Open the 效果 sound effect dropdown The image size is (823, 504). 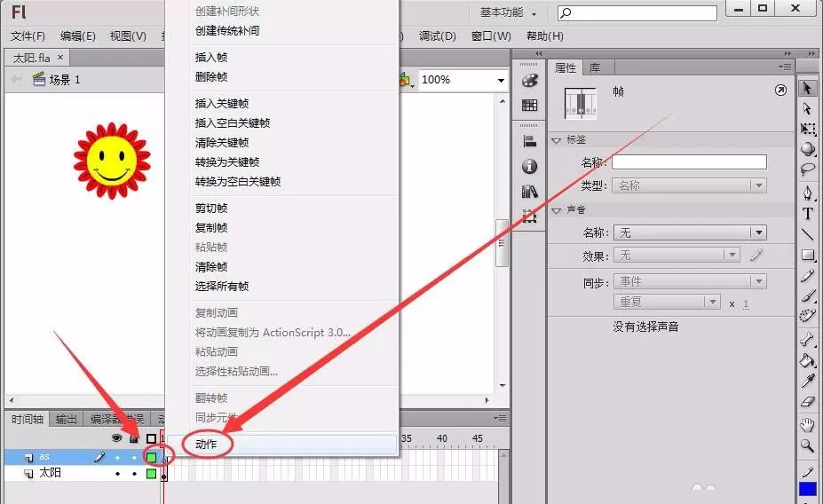pyautogui.click(x=677, y=256)
